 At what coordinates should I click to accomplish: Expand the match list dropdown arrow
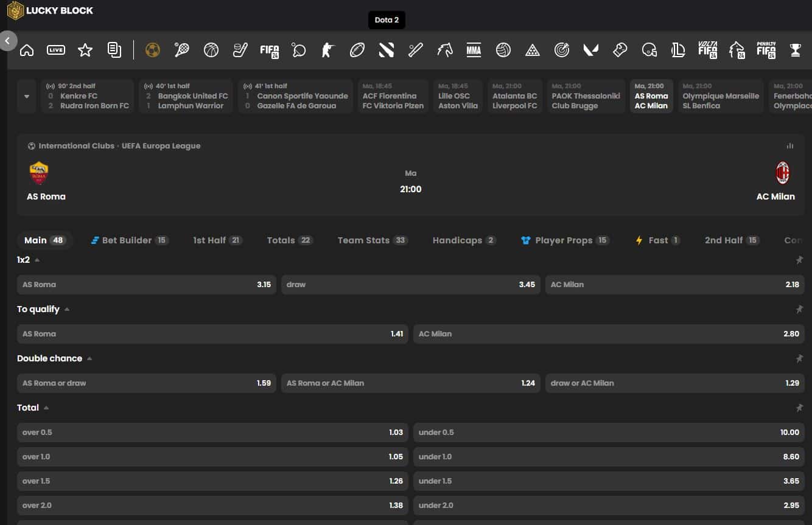pos(27,96)
